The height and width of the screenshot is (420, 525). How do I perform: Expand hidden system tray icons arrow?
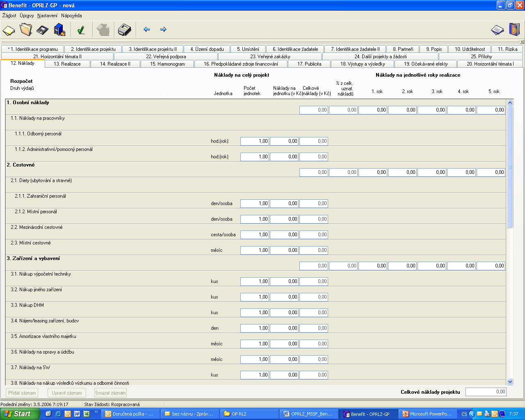coord(472,414)
